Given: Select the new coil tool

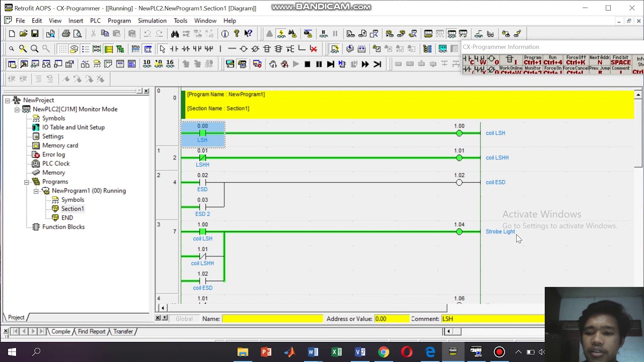Looking at the screenshot, I should [x=244, y=49].
